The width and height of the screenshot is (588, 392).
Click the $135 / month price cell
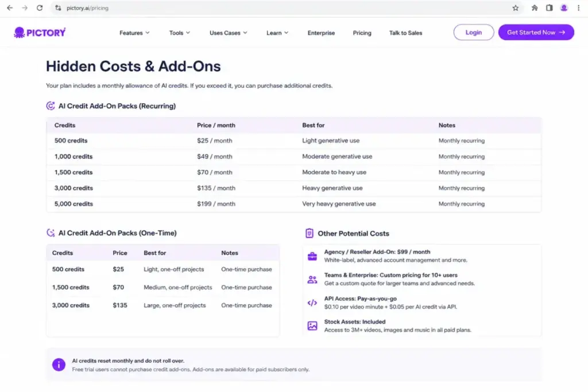click(216, 188)
